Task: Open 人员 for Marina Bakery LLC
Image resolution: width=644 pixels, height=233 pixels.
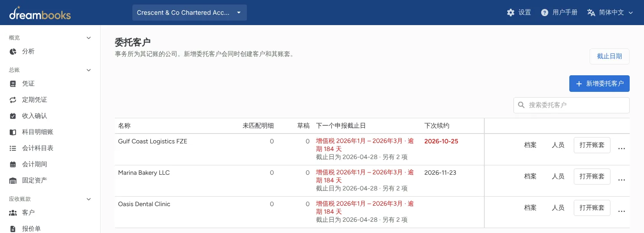Action: click(x=558, y=177)
